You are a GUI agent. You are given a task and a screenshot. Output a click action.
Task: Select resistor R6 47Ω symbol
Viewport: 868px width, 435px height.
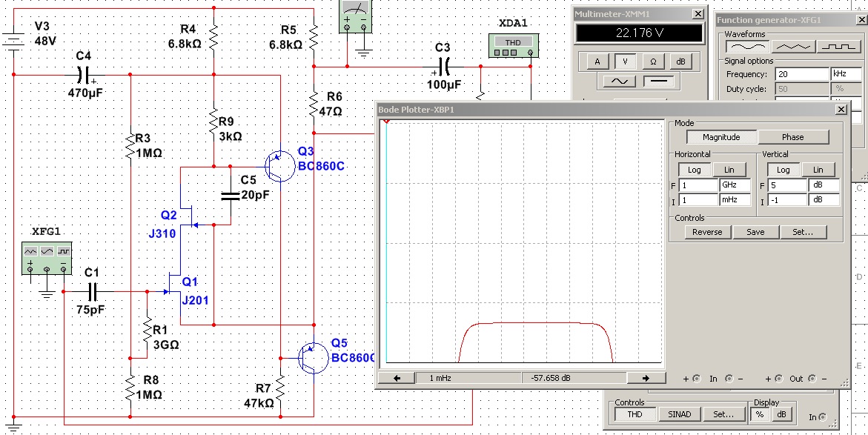(314, 102)
